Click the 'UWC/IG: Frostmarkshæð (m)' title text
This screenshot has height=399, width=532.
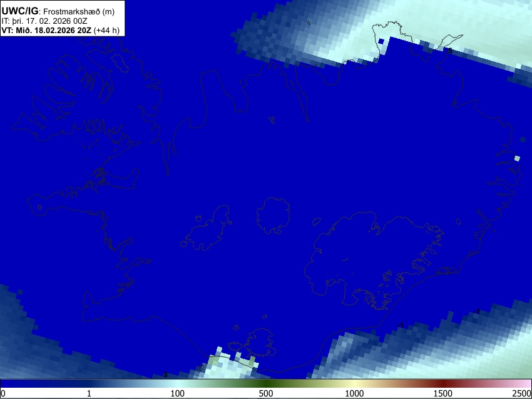click(x=58, y=11)
